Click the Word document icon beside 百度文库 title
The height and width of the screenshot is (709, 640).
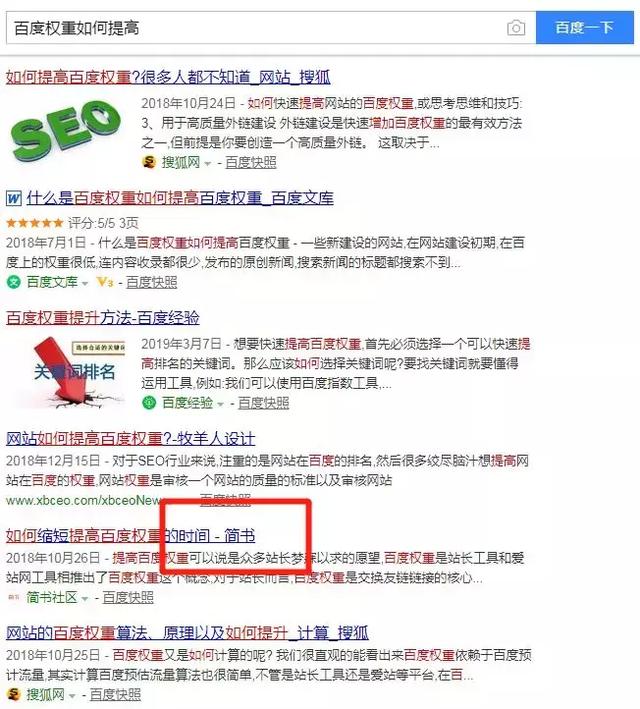[x=14, y=198]
